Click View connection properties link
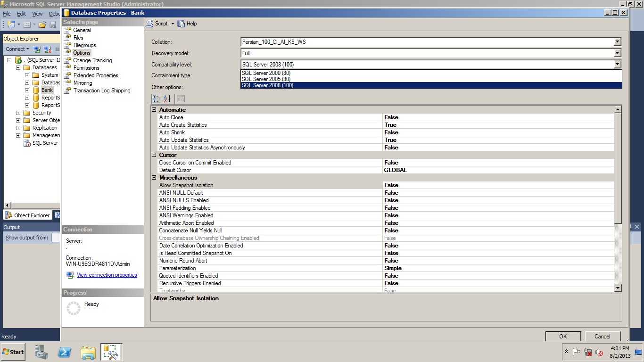Screen dimensions: 644x362 [107, 275]
